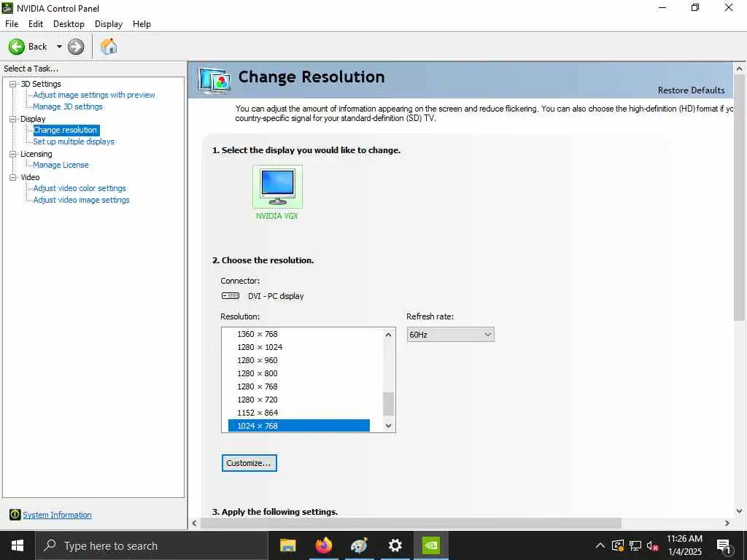The height and width of the screenshot is (560, 747).
Task: Click the network tray icon
Action: tap(635, 545)
